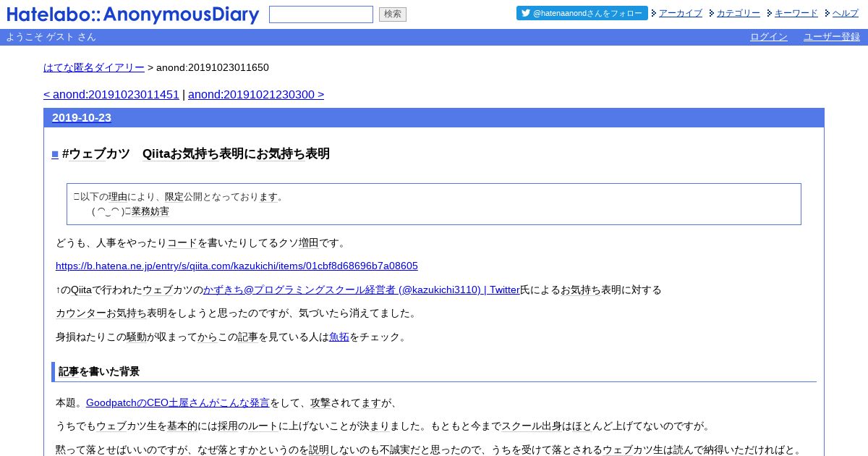Click the ログイン login link

click(x=769, y=37)
